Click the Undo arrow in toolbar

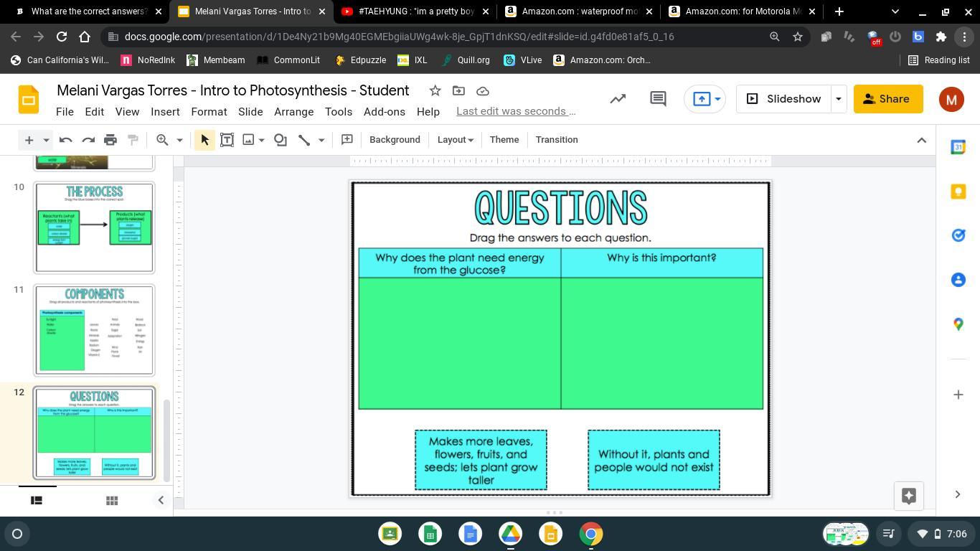(x=65, y=140)
